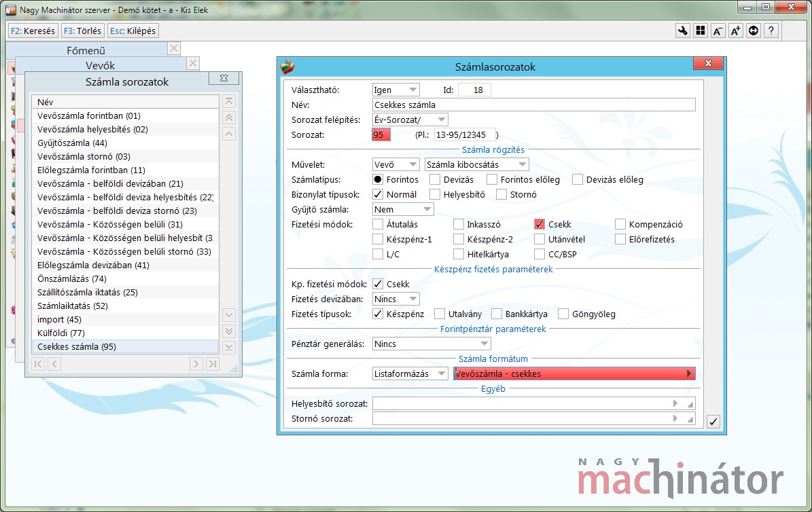812x512 pixels.
Task: Open the wrench settings tool in toolbar
Action: point(682,31)
